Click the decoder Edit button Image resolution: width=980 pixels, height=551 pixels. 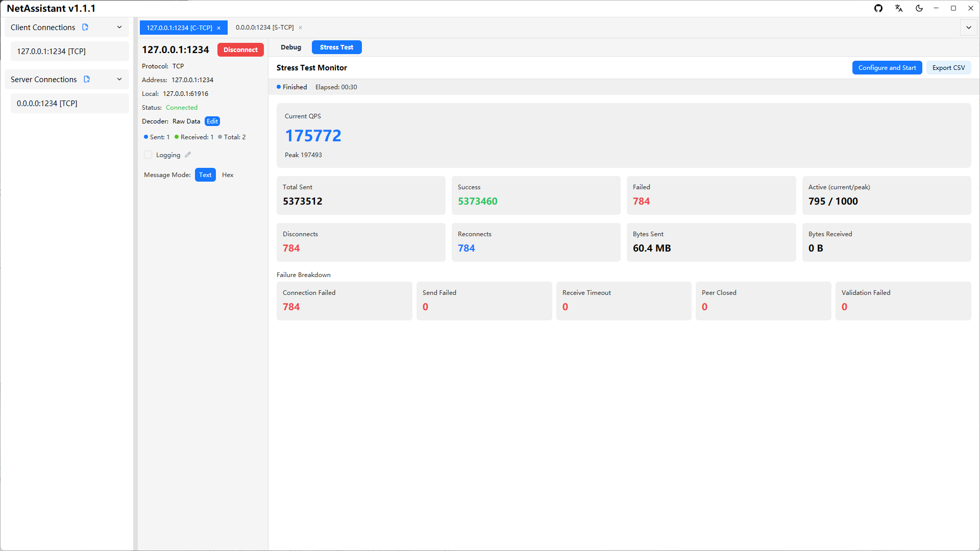[x=212, y=121]
